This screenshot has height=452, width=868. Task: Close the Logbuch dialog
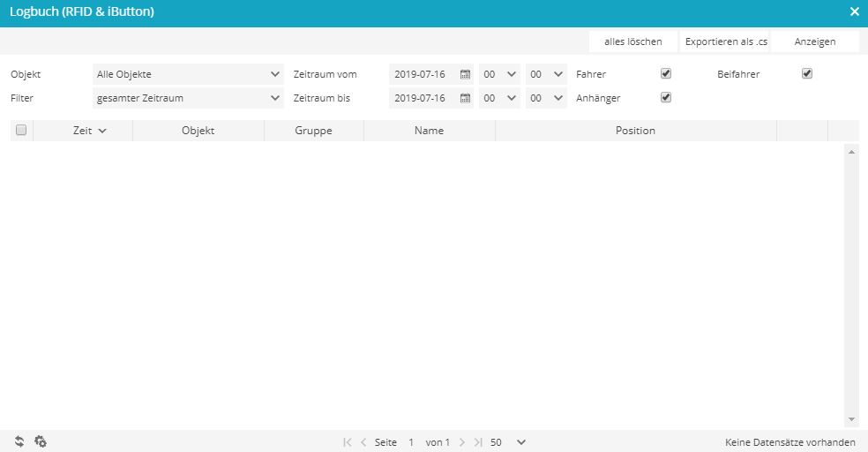pos(854,11)
